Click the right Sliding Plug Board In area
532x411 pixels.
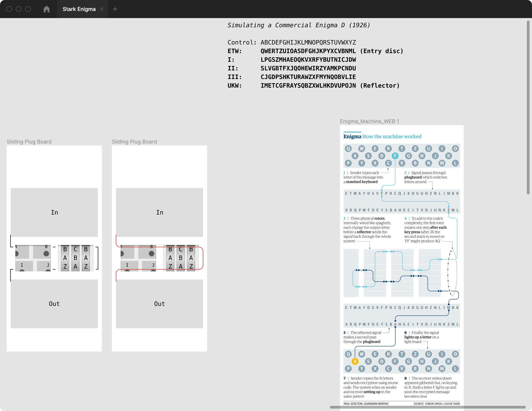click(160, 212)
